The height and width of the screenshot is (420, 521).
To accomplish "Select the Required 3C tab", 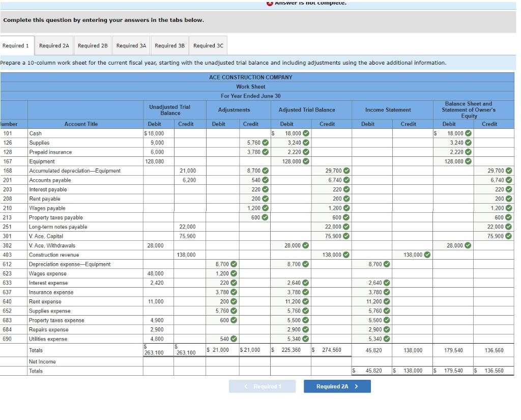I will [208, 45].
